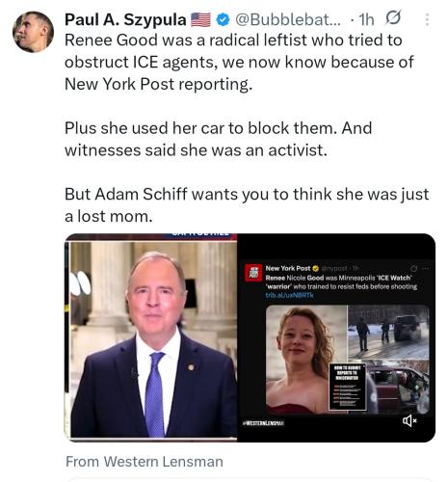Select the Renee Good portrait photo
This screenshot has width=448, height=482.
point(306,360)
